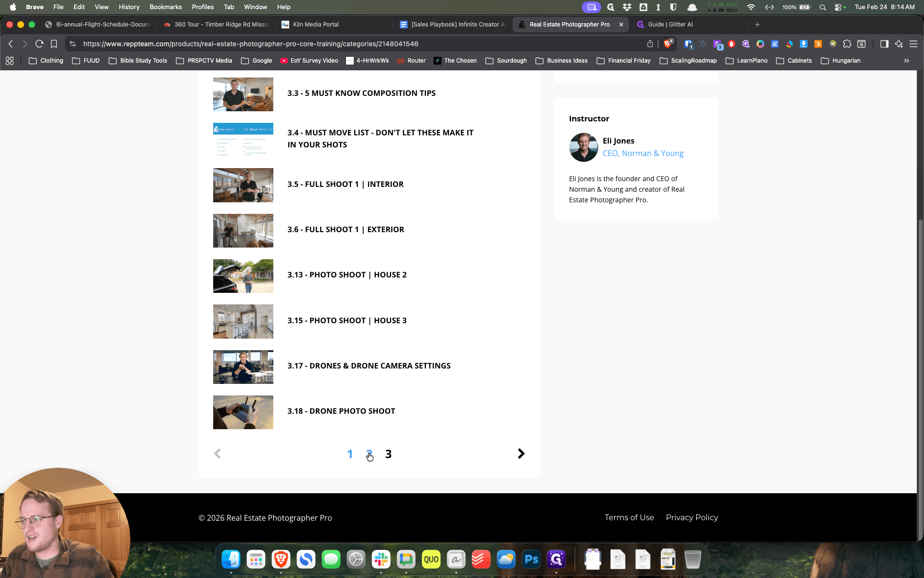Image resolution: width=924 pixels, height=578 pixels.
Task: Open the Bookmarks menu
Action: click(166, 7)
